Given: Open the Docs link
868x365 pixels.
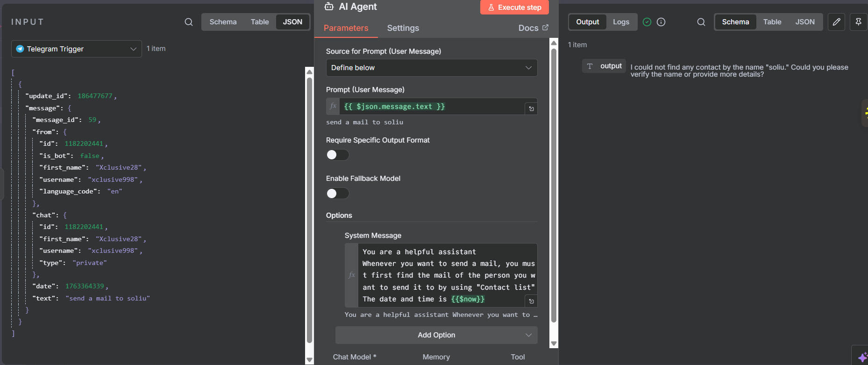Looking at the screenshot, I should tap(533, 28).
